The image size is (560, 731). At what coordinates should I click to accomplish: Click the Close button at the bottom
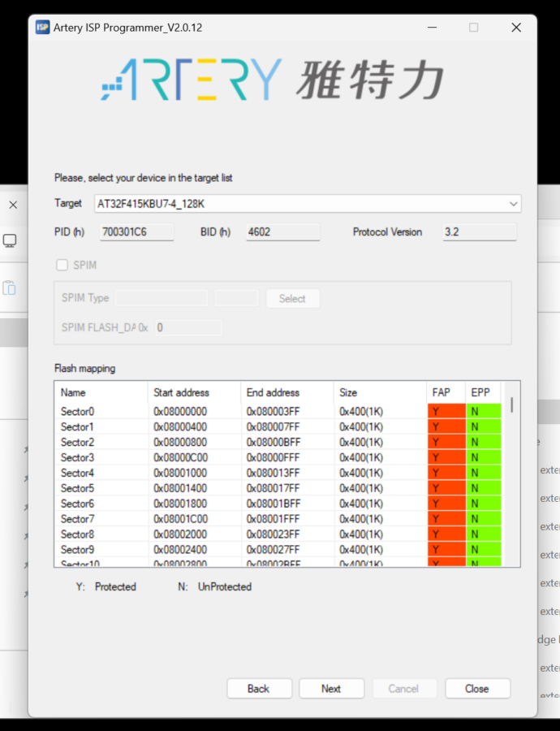click(477, 689)
